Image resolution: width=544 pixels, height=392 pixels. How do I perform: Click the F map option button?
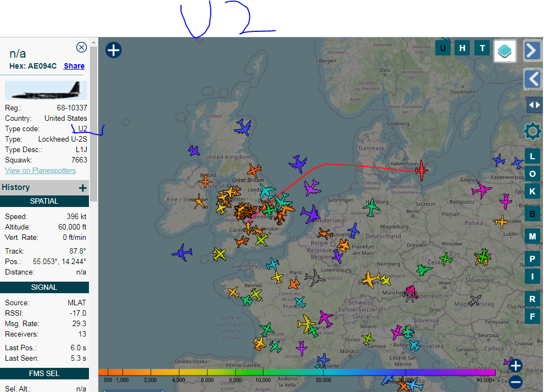[532, 316]
